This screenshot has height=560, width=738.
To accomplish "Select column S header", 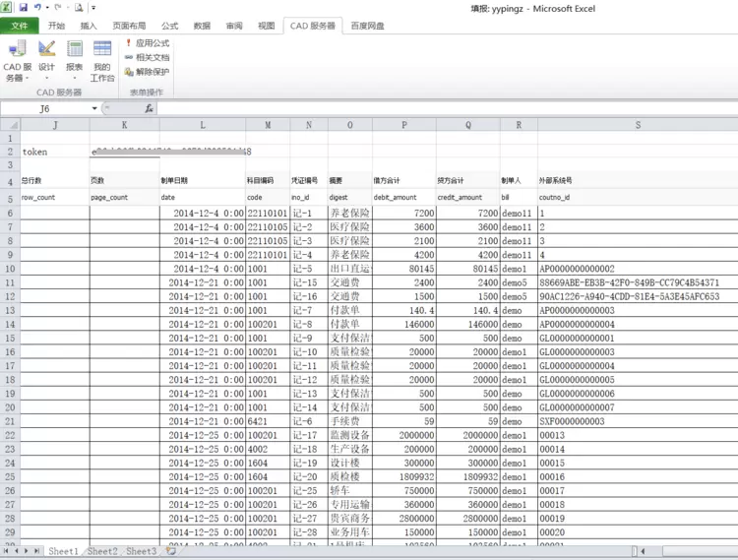I will click(637, 125).
